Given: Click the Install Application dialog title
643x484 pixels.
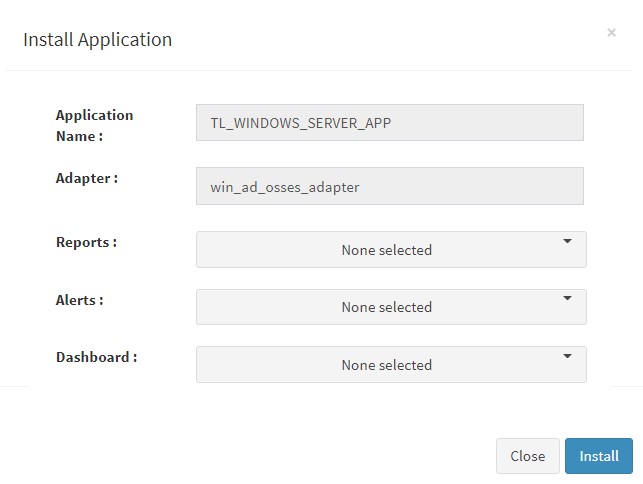Looking at the screenshot, I should [98, 40].
